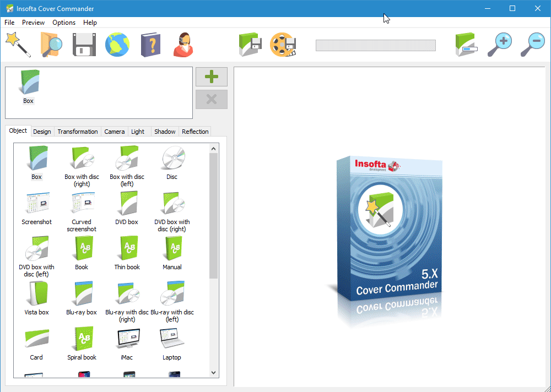Click the render progress bar in toolbar

tap(376, 45)
